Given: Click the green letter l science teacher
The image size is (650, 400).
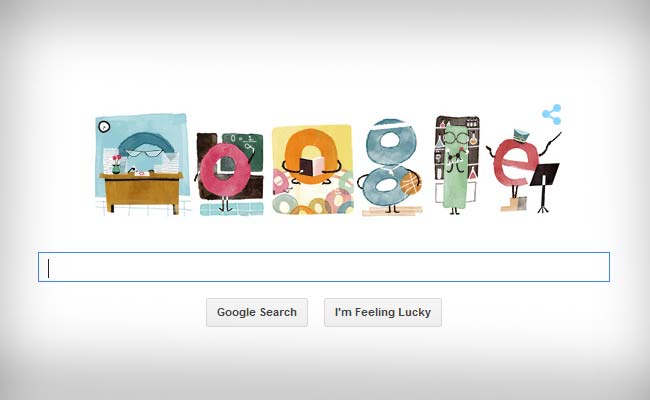Looking at the screenshot, I should (x=456, y=168).
